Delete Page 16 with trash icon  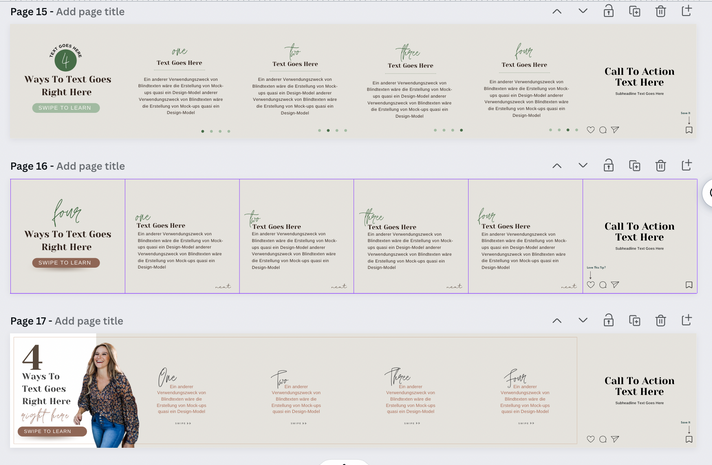pos(661,166)
